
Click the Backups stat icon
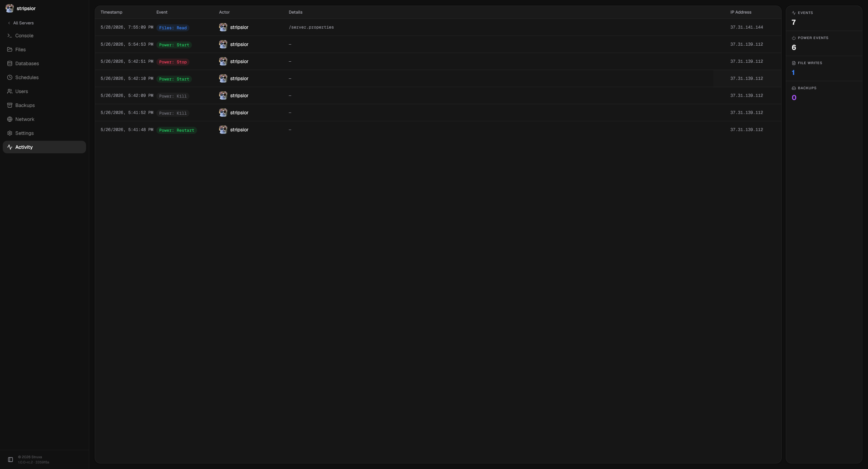pyautogui.click(x=794, y=88)
